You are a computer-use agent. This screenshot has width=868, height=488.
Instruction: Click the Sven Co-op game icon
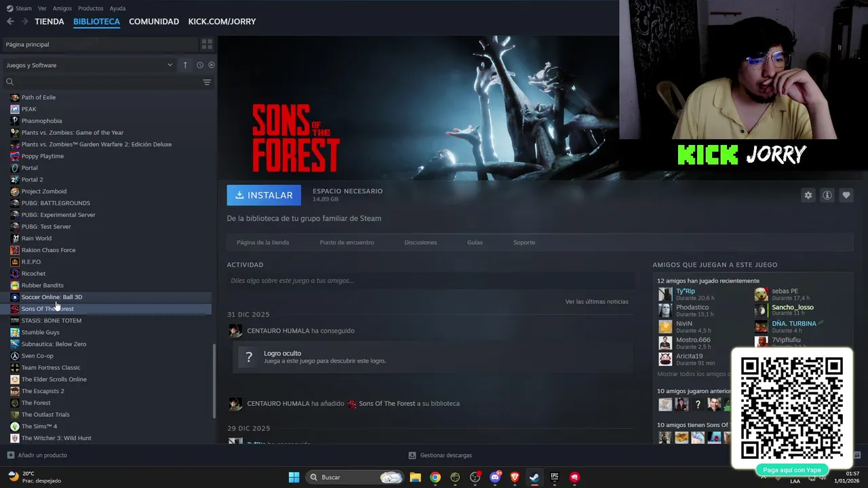[15, 356]
